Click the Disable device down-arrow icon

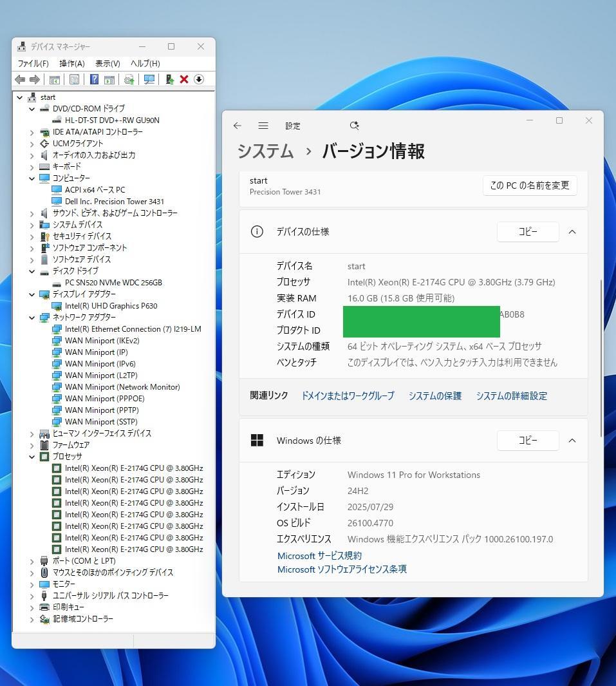click(199, 79)
